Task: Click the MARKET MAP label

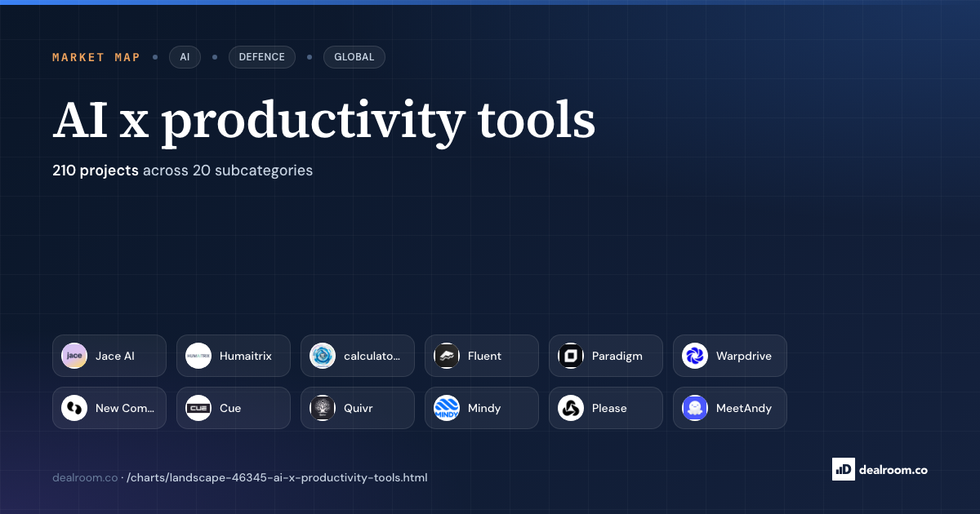Action: coord(96,57)
